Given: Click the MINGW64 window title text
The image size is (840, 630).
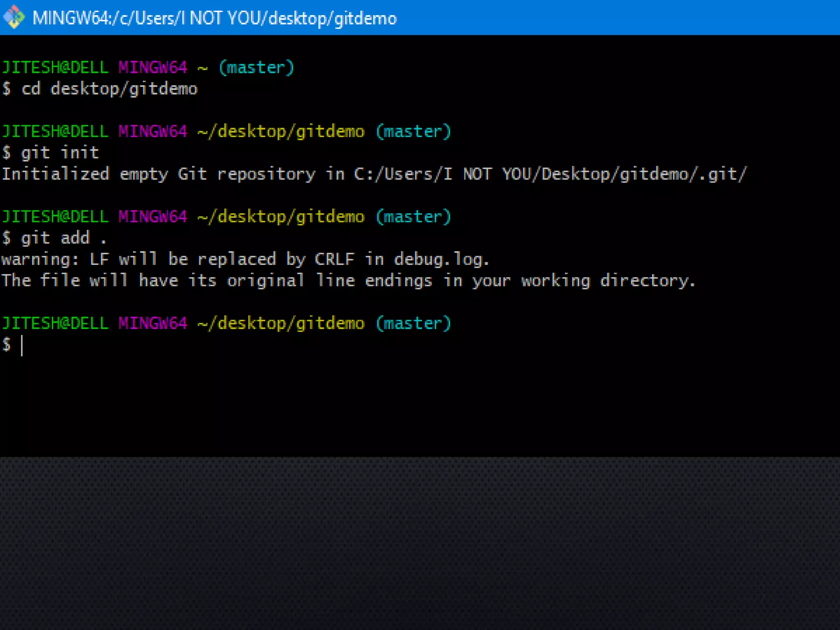Looking at the screenshot, I should point(215,18).
